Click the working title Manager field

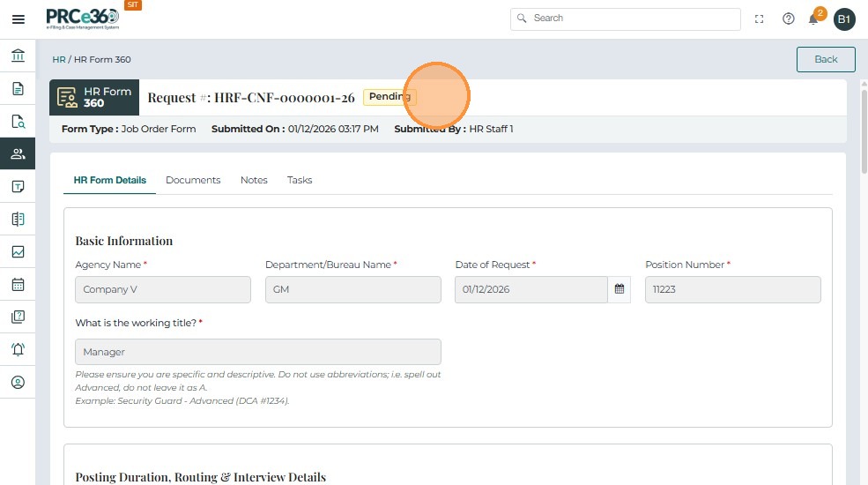[x=258, y=352]
